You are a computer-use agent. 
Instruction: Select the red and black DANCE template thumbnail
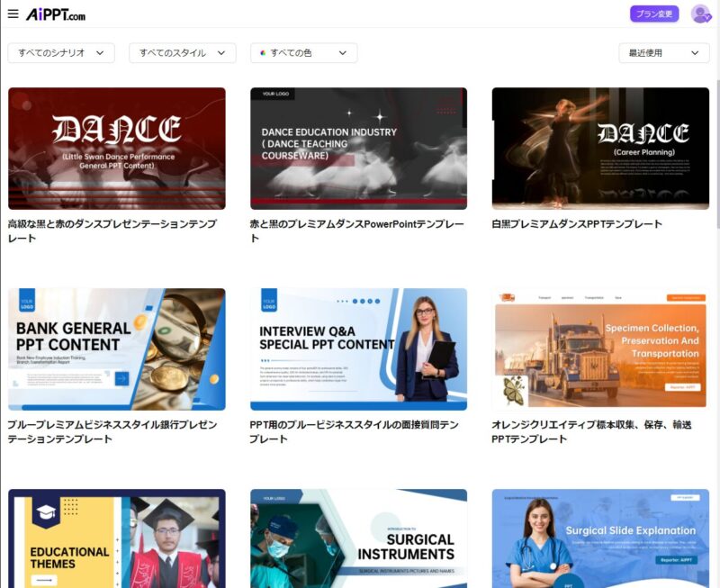pos(117,149)
